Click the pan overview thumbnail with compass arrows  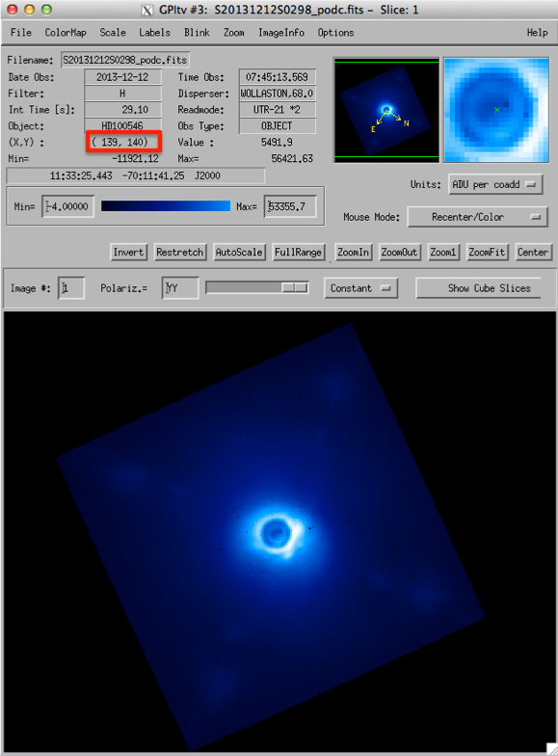pos(386,110)
